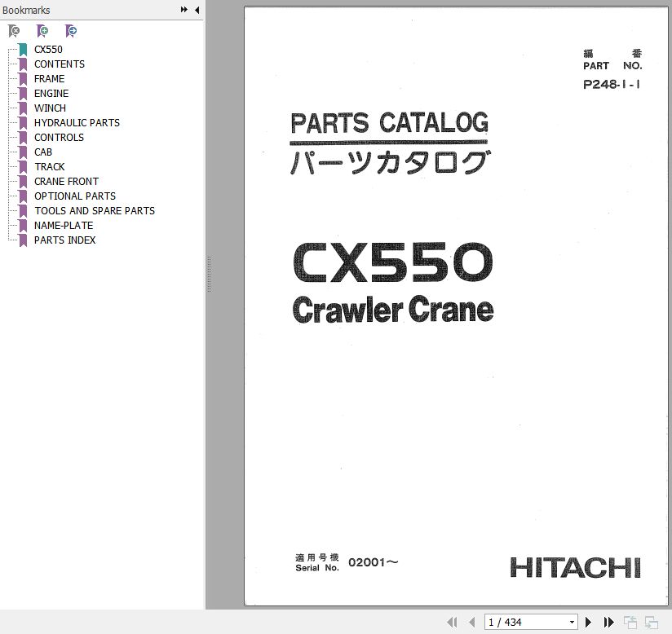Screen dimensions: 672x634
Task: Select OPTIONAL PARTS bookmark
Action: (x=75, y=196)
